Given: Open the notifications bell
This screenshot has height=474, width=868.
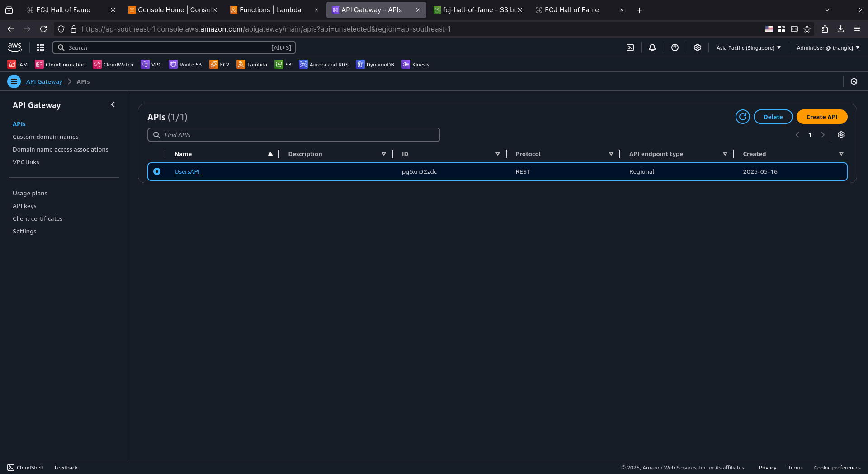Looking at the screenshot, I should pos(652,47).
